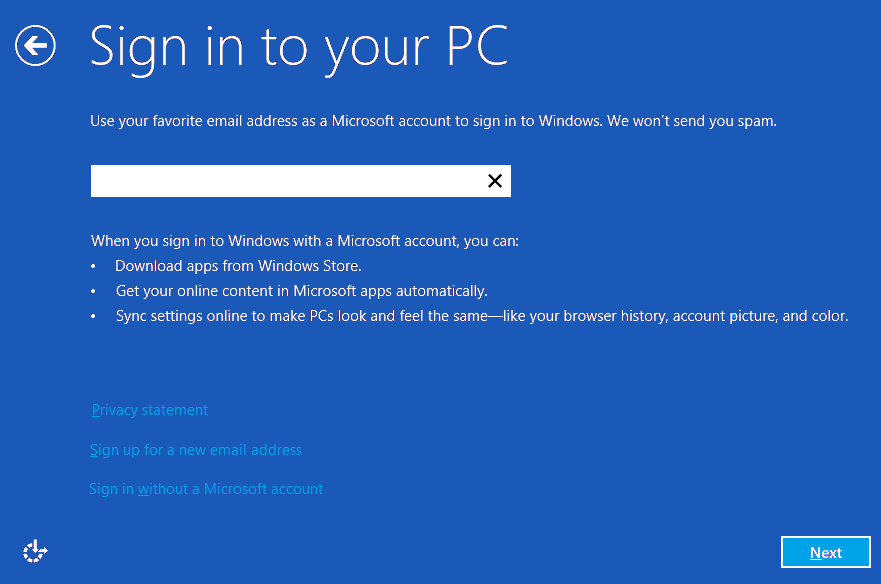
Task: Click the words 'account picture, and color'
Action: tap(760, 316)
